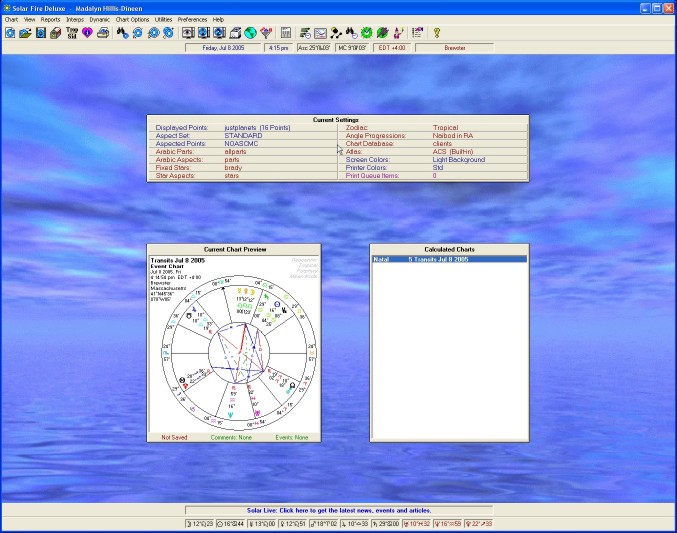Open the Preferences menu
Viewport: 677px width, 533px height.
tap(193, 19)
